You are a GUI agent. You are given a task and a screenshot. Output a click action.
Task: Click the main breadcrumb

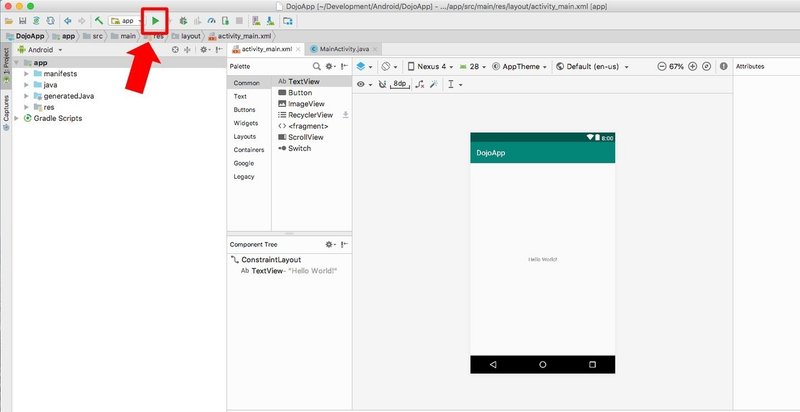tap(123, 36)
